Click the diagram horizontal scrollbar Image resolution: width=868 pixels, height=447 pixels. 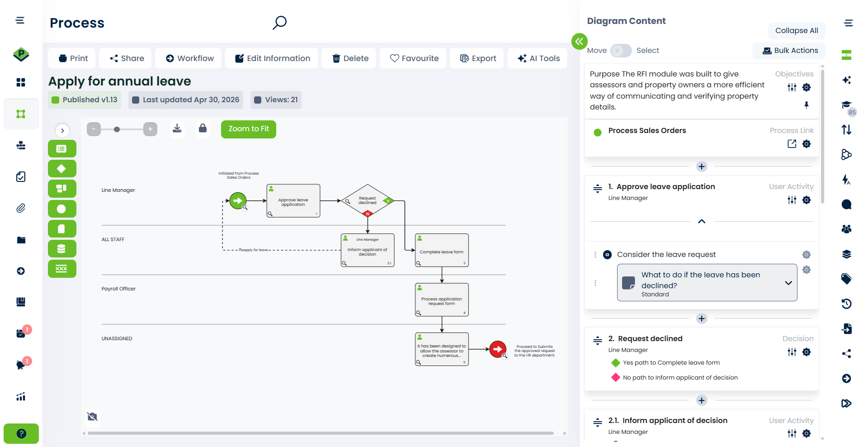click(321, 433)
